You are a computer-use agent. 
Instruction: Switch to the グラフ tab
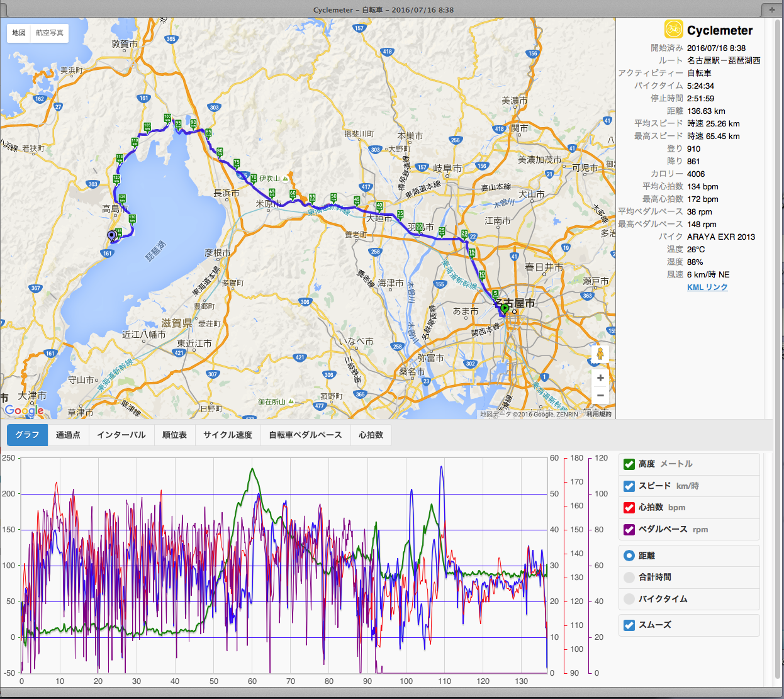(x=27, y=435)
